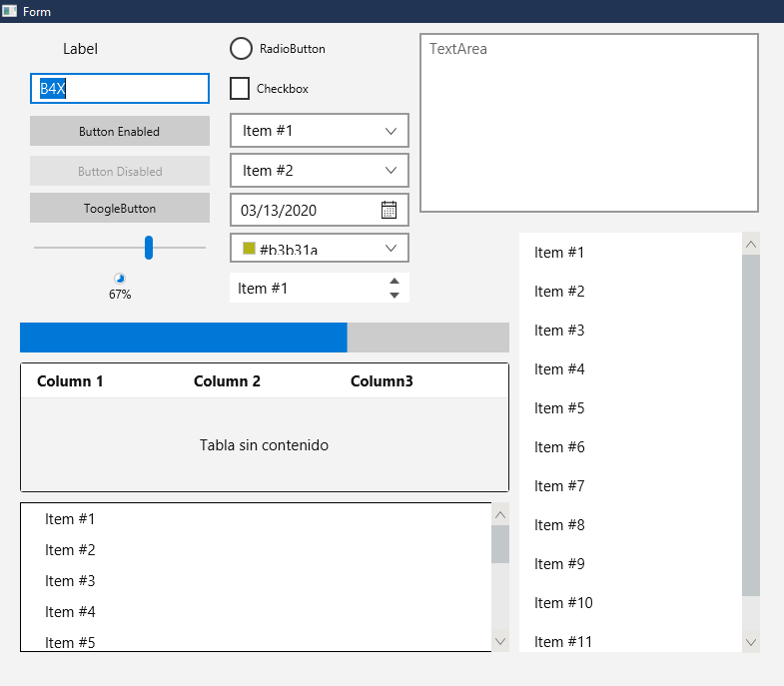Select Item #8 in the right list

[x=630, y=525]
